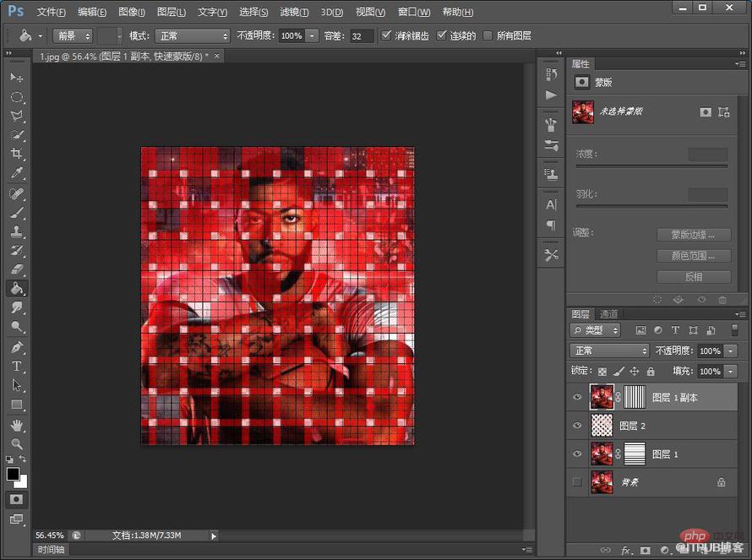Select the Brush tool
This screenshot has height=560, width=752.
[x=16, y=213]
